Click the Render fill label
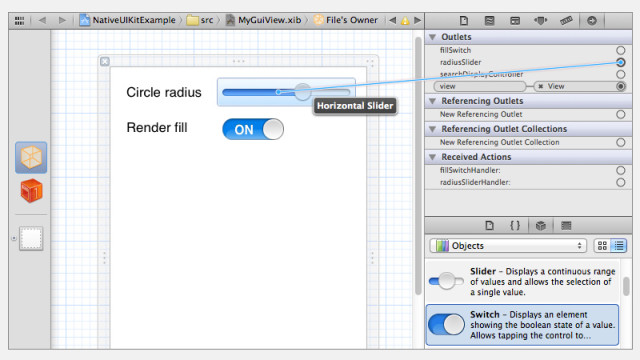The image size is (640, 360). click(x=157, y=127)
